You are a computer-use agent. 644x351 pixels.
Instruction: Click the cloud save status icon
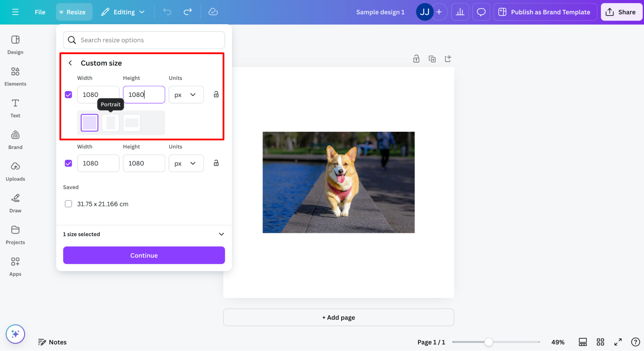[x=213, y=12]
